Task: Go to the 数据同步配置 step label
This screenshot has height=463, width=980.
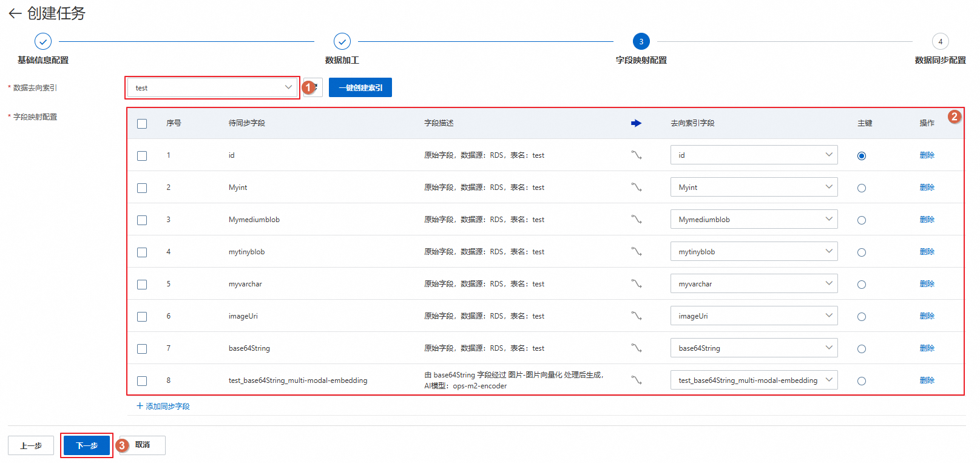Action: tap(941, 60)
